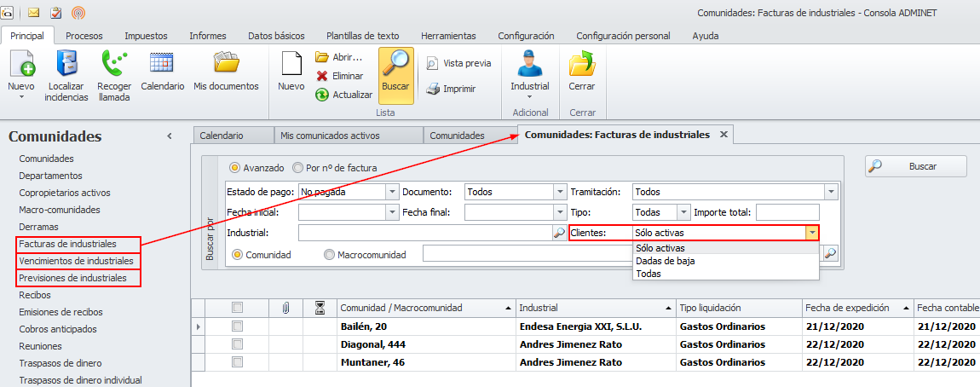980x387 pixels.
Task: Select Endesa Energia XXI, S.L.U. cell
Action: 597,326
